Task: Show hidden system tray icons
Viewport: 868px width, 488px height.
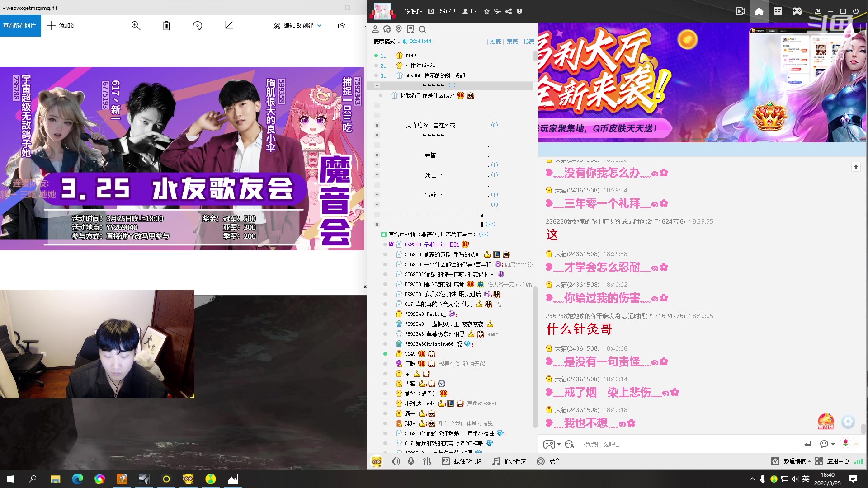Action: (752, 479)
